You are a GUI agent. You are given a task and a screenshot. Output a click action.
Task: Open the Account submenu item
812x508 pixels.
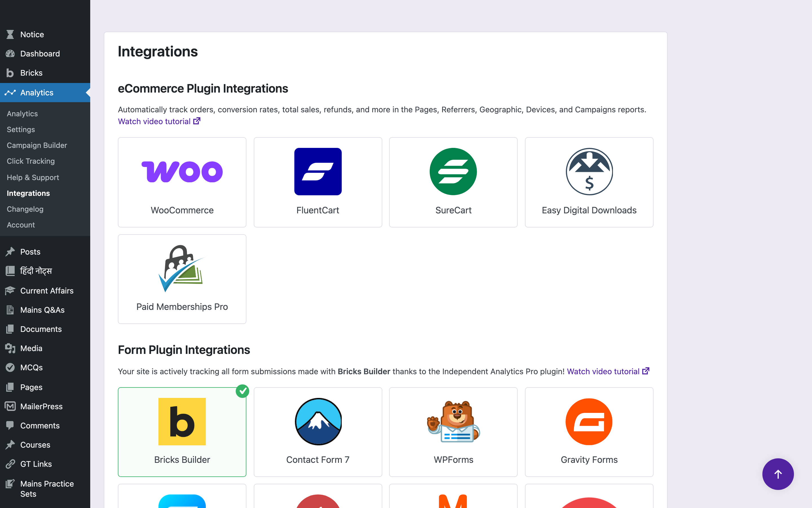tap(21, 225)
